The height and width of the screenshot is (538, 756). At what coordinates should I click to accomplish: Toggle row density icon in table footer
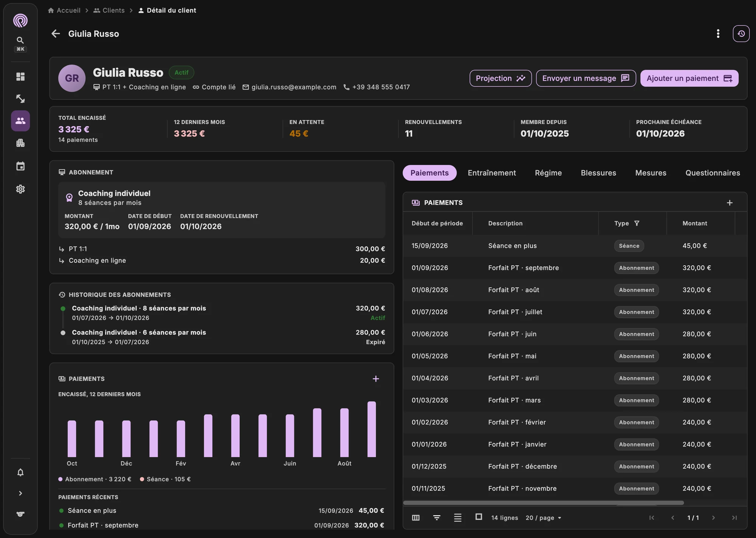[x=457, y=518]
